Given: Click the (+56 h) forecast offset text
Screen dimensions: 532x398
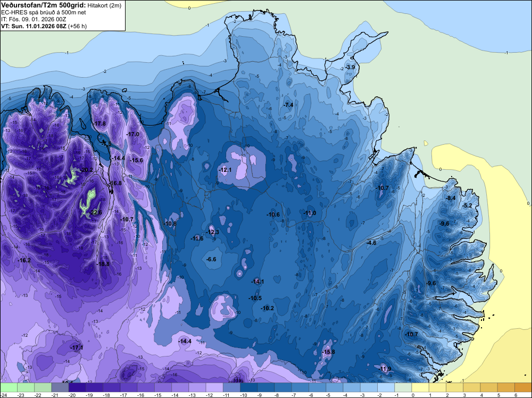Looking at the screenshot, I should [77, 26].
